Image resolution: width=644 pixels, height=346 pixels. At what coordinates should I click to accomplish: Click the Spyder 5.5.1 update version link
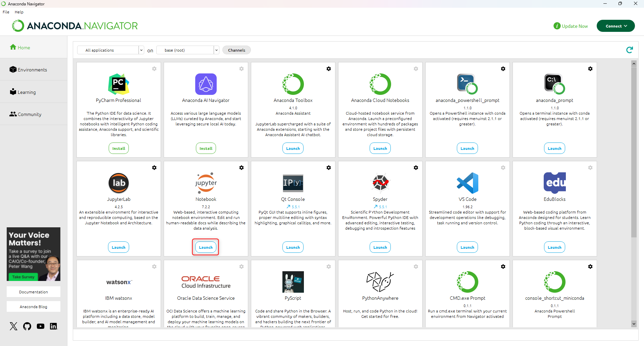(380, 207)
